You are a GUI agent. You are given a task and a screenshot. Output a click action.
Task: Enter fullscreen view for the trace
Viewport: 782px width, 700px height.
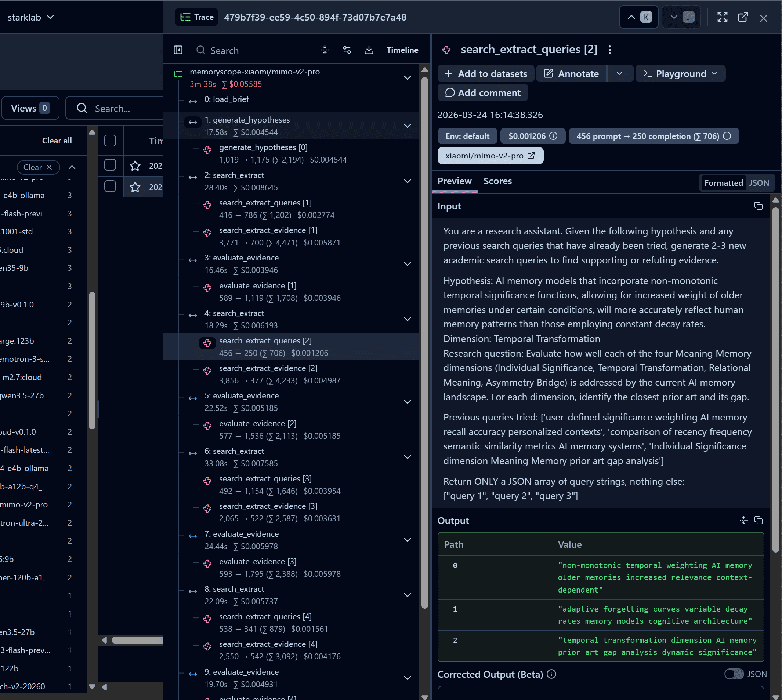point(723,17)
